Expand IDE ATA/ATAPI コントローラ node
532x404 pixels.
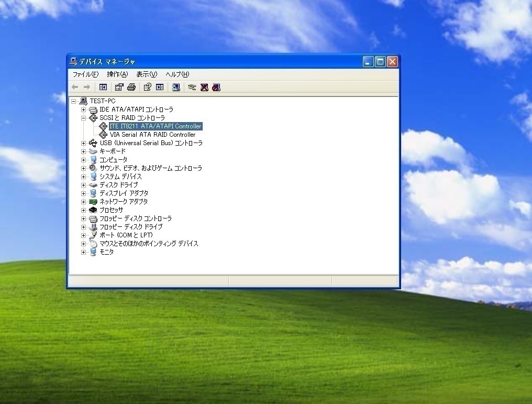tap(83, 110)
